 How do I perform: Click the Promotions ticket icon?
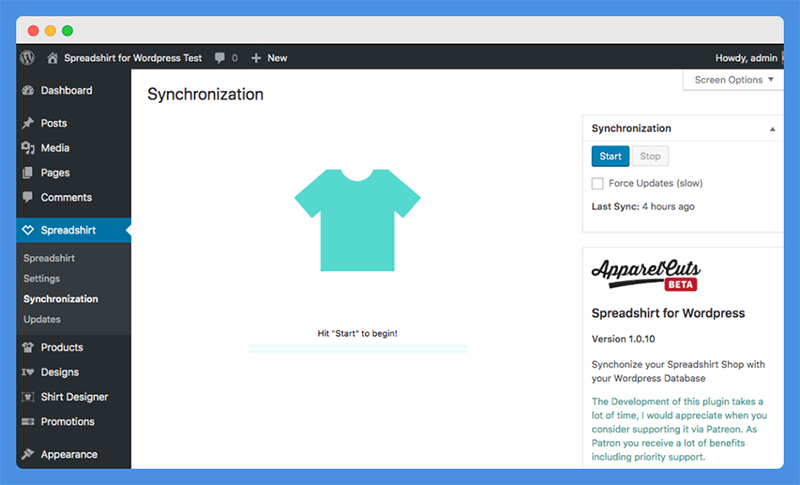[x=28, y=421]
